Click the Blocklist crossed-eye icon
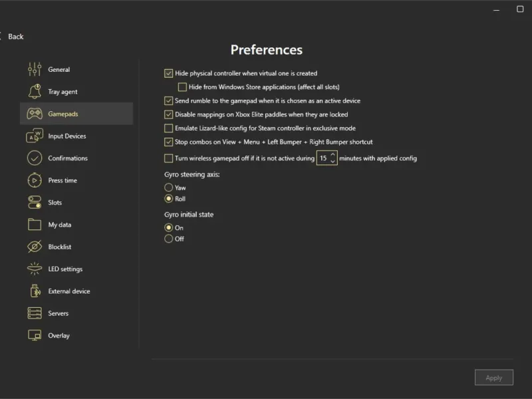Viewport: 532px width, 399px height. (35, 247)
